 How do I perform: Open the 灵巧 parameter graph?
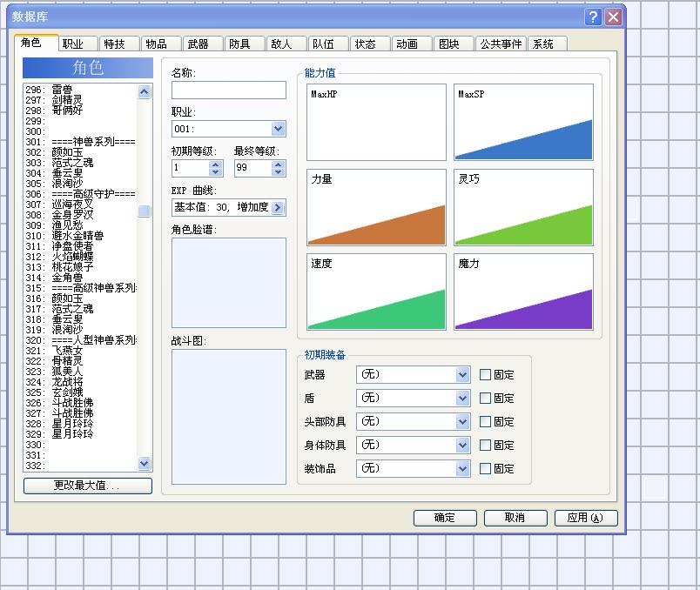523,207
